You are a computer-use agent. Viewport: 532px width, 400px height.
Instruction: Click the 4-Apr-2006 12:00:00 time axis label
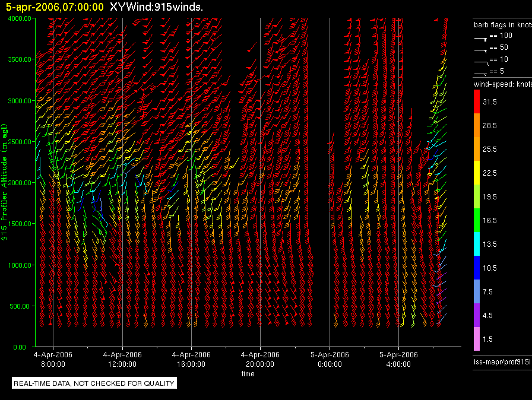[x=122, y=358]
